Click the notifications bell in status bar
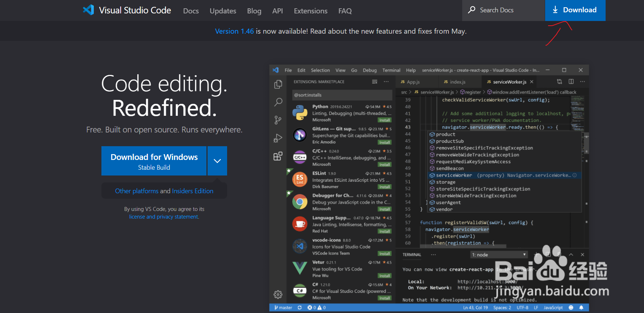The image size is (644, 313). pyautogui.click(x=581, y=308)
